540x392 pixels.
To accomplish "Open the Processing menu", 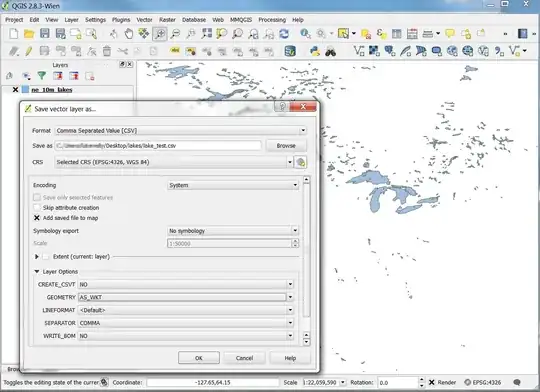I will point(272,20).
